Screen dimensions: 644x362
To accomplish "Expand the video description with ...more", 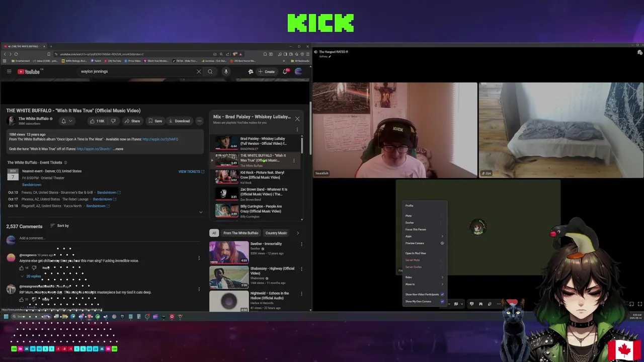I will [x=118, y=149].
